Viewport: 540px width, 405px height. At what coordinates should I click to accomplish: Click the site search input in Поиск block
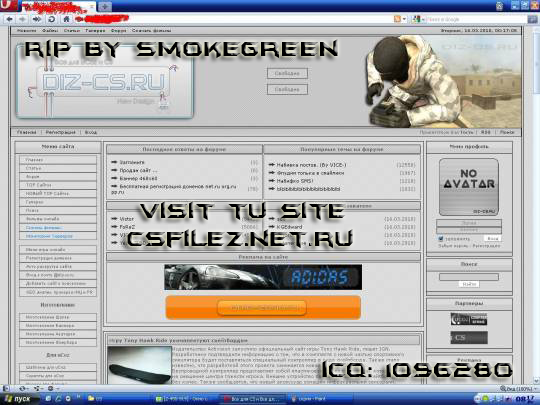coord(469,277)
